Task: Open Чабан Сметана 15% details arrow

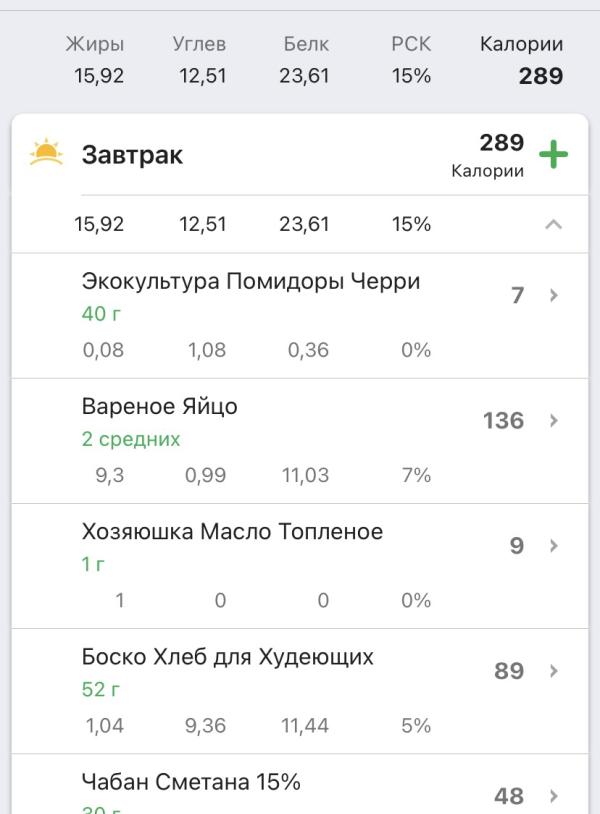Action: click(553, 796)
